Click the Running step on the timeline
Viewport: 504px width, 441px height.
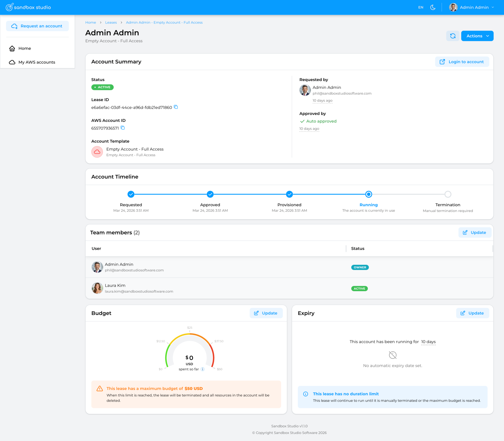[x=368, y=195]
